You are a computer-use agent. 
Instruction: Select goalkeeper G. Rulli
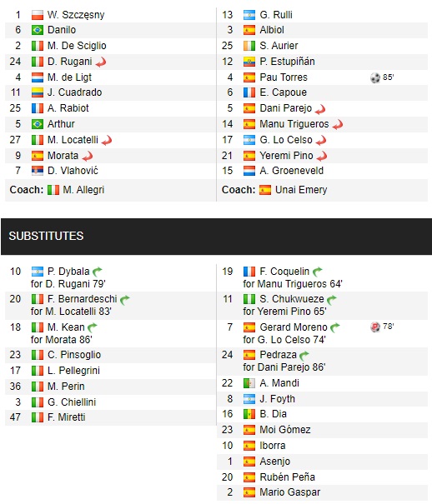pyautogui.click(x=276, y=15)
